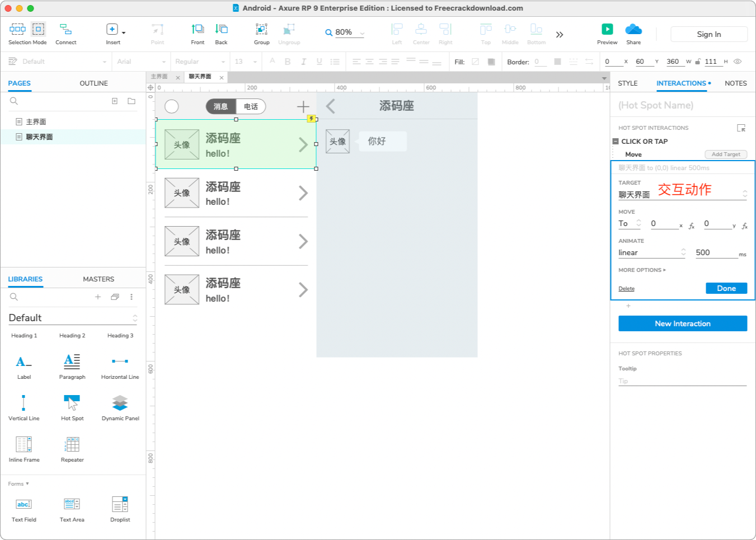The width and height of the screenshot is (756, 540).
Task: Click the Align Bottom icon
Action: tap(536, 29)
